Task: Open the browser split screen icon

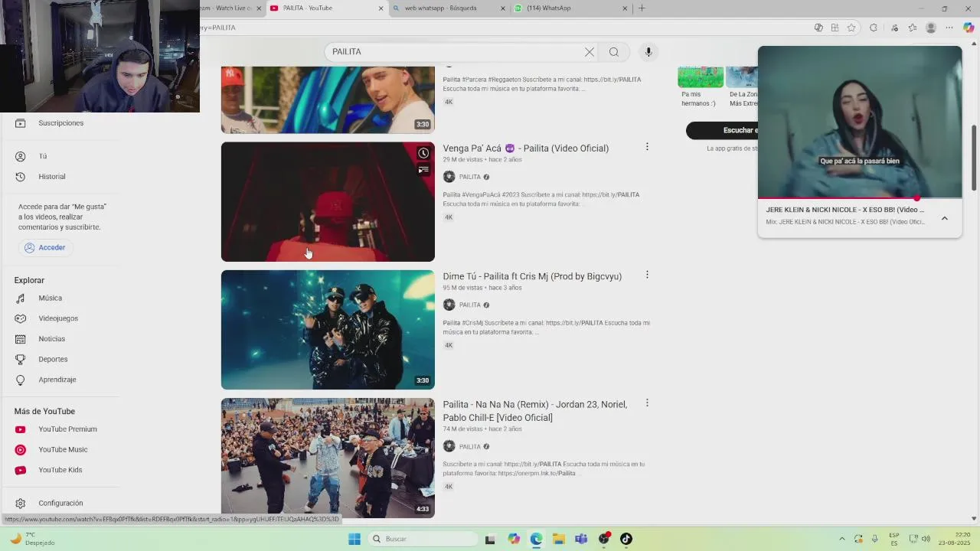Action: 835,28
